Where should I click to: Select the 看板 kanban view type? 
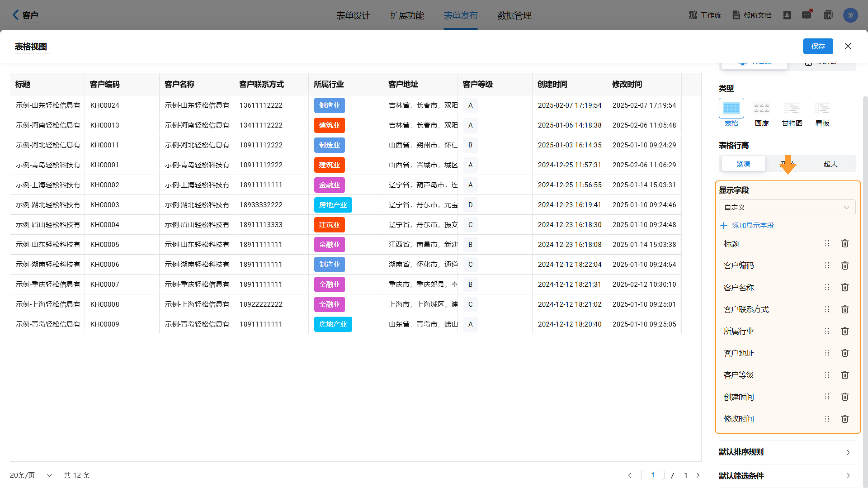pos(822,113)
